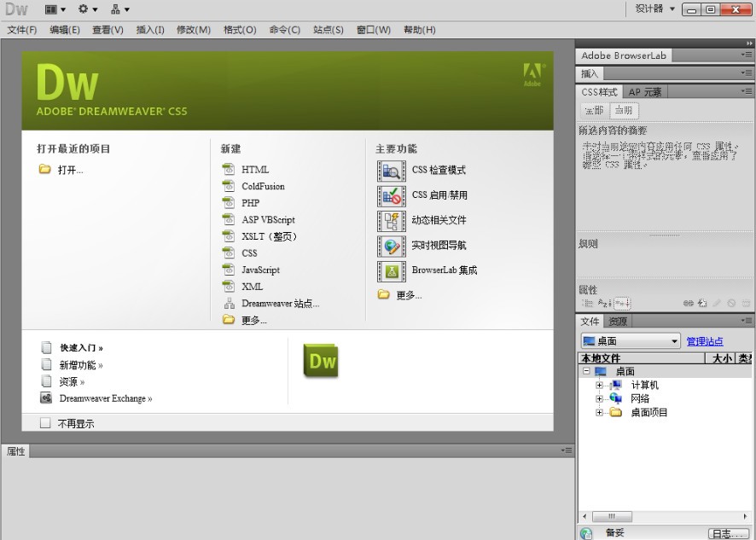Click the HTML new document icon
Screen dimensions: 756x540
pyautogui.click(x=229, y=169)
